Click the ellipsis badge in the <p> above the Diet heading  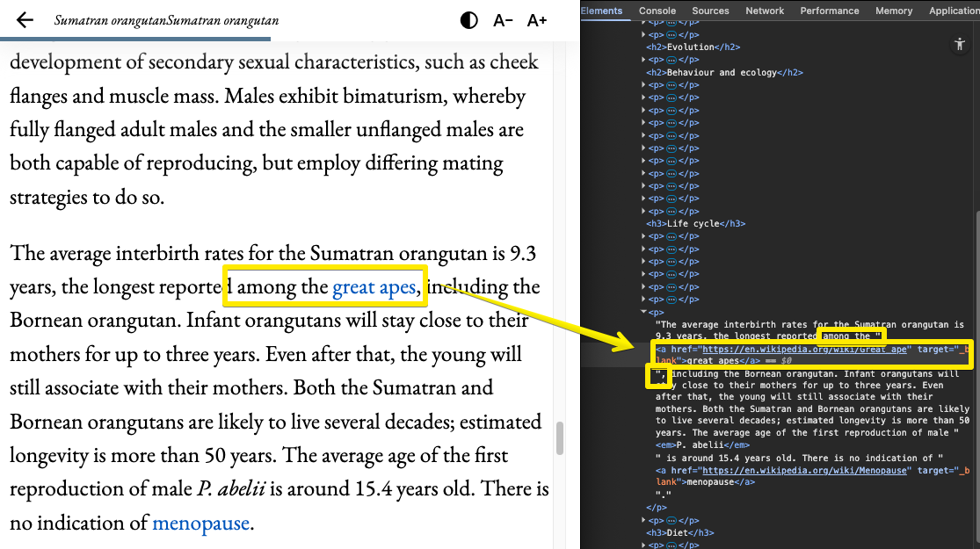point(671,520)
